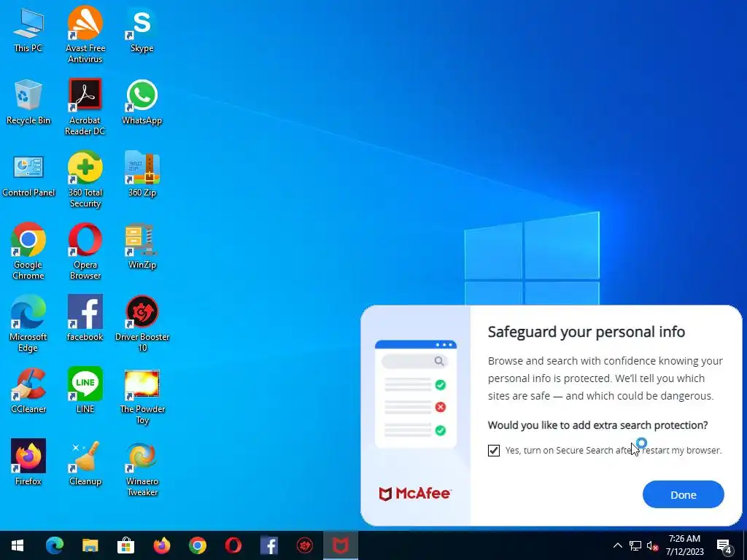Open Microsoft Store from the taskbar

[x=125, y=545]
